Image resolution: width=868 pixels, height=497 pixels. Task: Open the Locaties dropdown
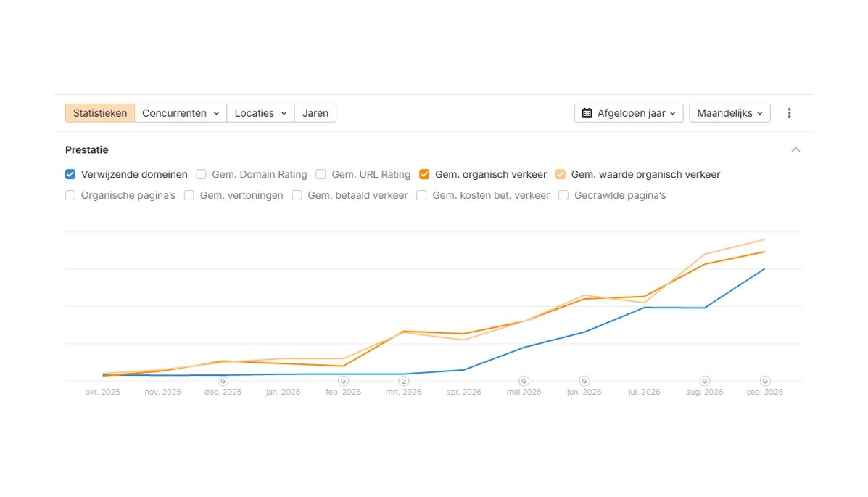pos(261,113)
